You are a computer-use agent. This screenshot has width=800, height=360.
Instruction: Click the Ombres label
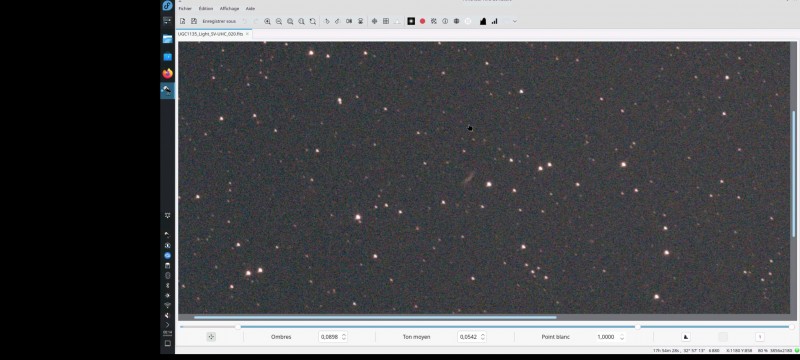click(281, 337)
